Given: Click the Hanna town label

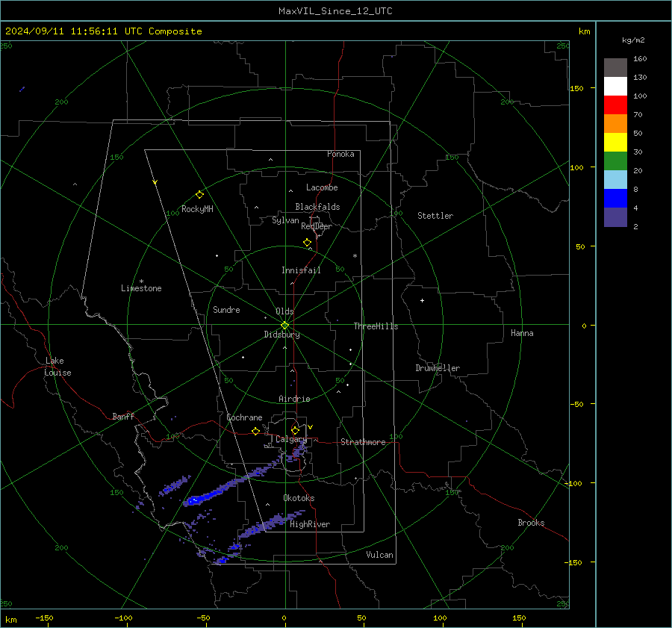Looking at the screenshot, I should pyautogui.click(x=522, y=333).
